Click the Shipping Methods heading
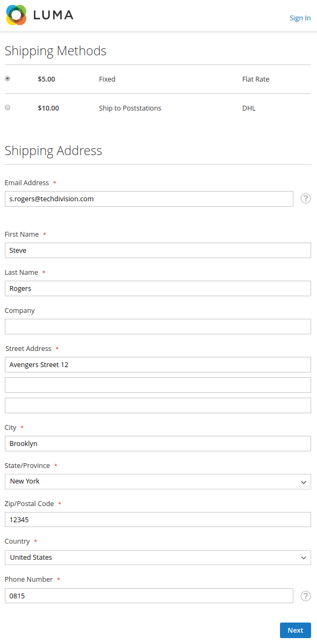This screenshot has height=644, width=317. (x=56, y=51)
